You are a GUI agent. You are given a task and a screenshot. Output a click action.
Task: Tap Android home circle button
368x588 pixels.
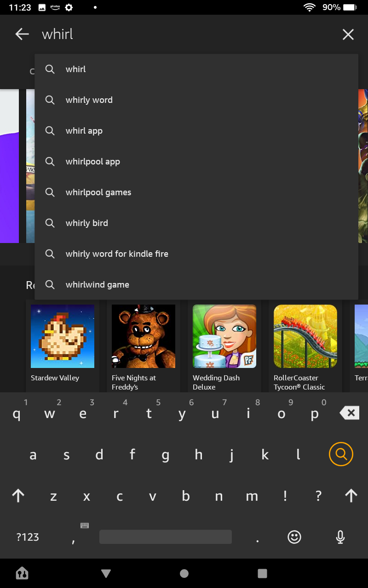[184, 573]
